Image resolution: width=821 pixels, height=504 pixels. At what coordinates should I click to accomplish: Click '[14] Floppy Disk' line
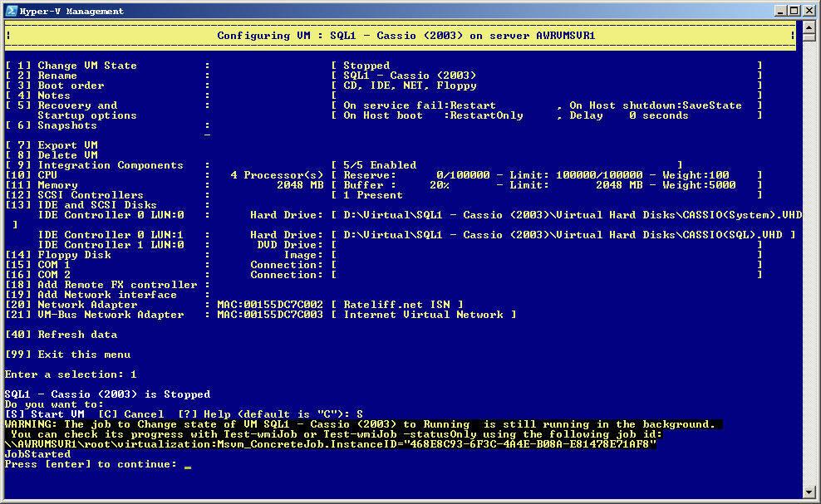pyautogui.click(x=58, y=254)
